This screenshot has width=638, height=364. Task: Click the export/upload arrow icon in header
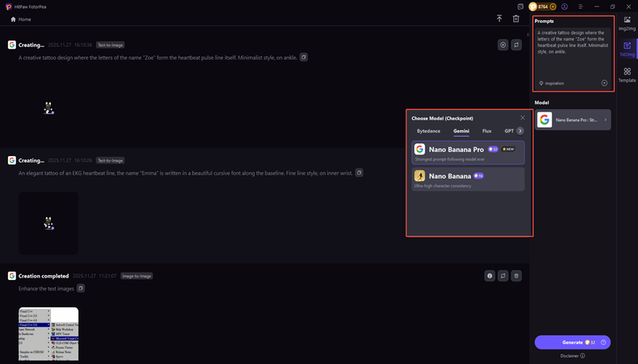tap(500, 19)
